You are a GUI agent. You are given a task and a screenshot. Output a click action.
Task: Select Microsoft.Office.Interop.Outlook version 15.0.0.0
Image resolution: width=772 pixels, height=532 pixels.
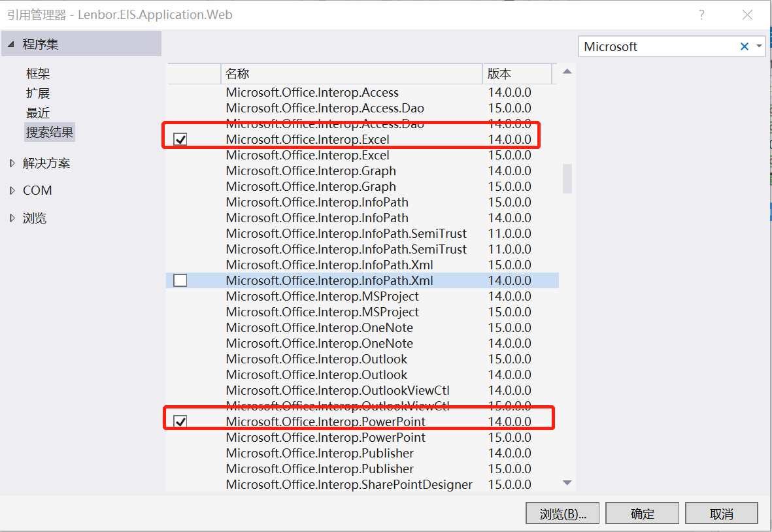click(362, 359)
